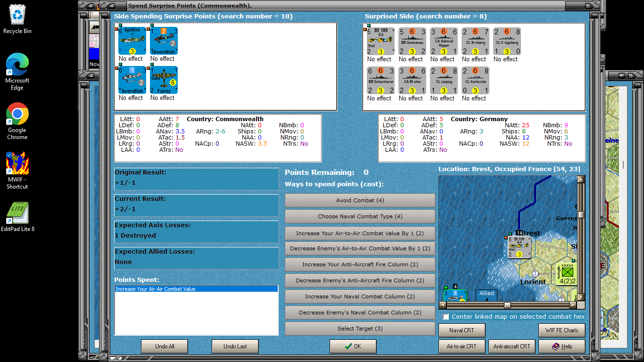Select the BB Gneisenau ship counter
The width and height of the screenshot is (644, 362).
[412, 41]
